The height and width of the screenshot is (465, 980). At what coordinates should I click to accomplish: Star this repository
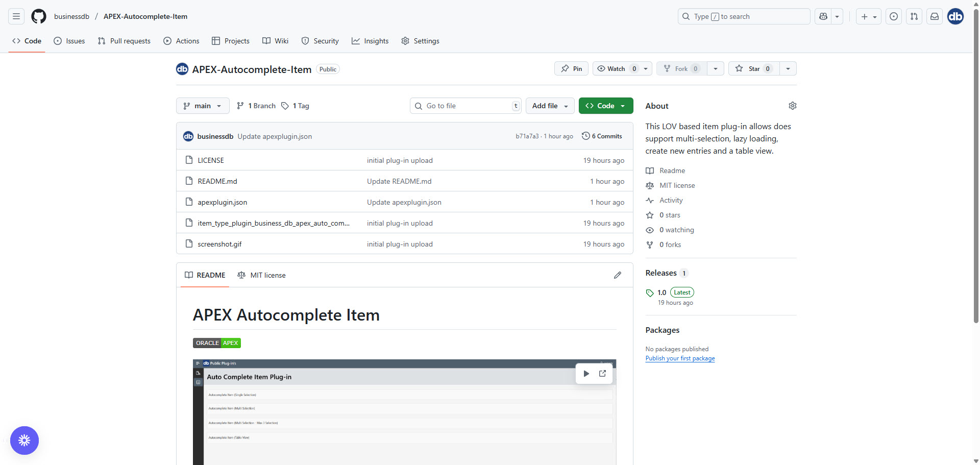pyautogui.click(x=753, y=69)
